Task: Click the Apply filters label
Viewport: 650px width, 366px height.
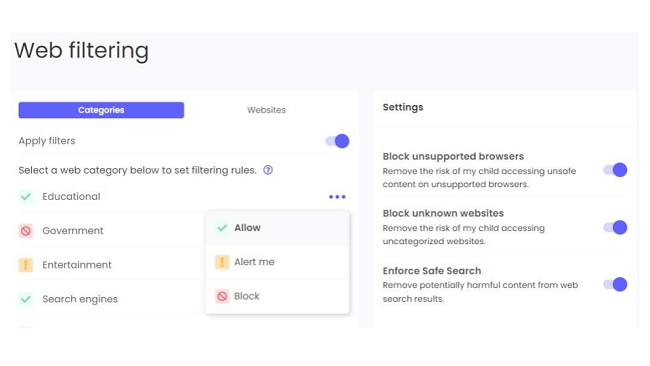Action: 47,141
